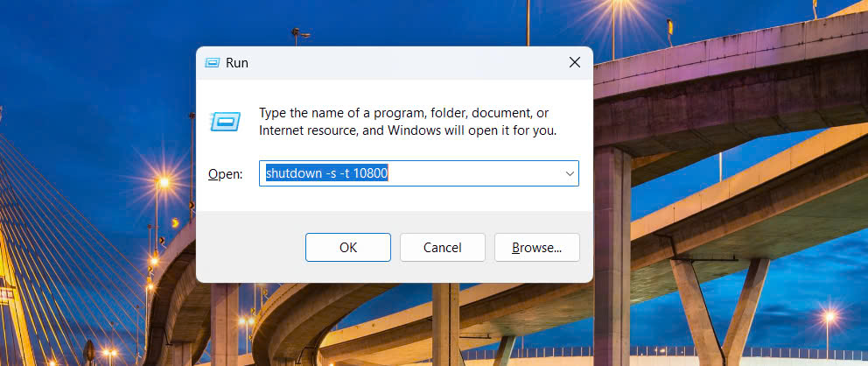
Task: Click the "Internet resource, and Windows" text line
Action: 408,130
